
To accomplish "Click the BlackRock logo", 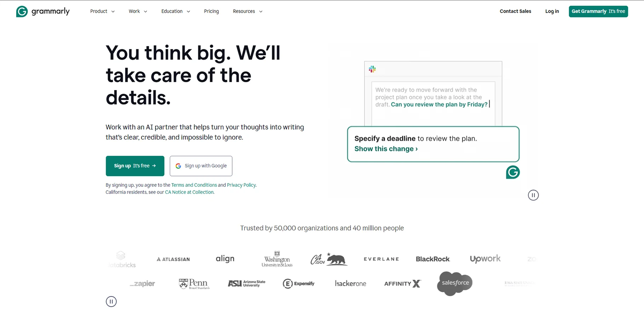I will coord(432,259).
